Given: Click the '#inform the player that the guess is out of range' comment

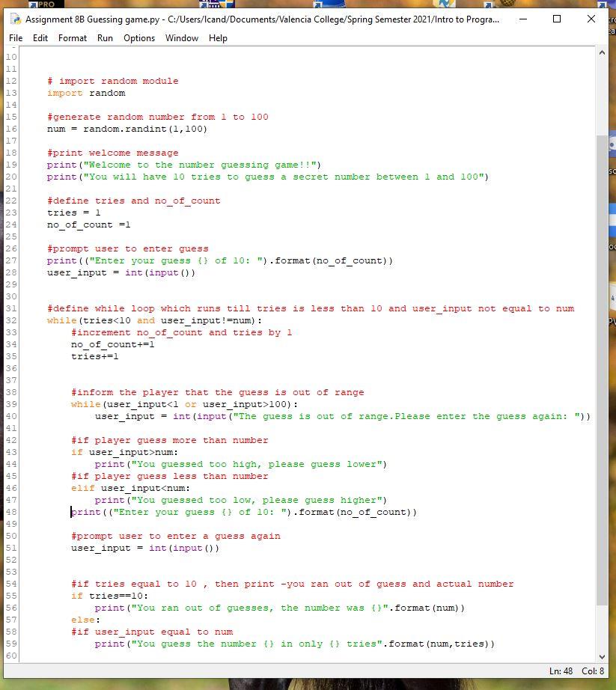Looking at the screenshot, I should click(217, 392).
